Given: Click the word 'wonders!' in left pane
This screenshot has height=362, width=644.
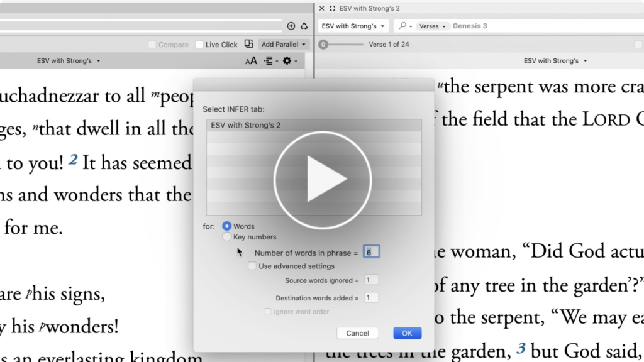Looking at the screenshot, I should [82, 327].
